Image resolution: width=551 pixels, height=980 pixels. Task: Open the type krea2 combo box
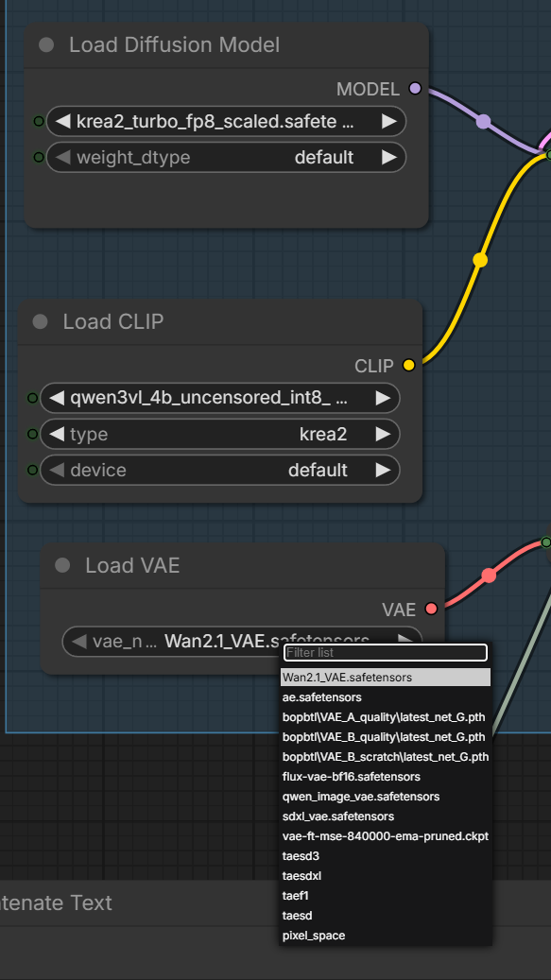tap(220, 435)
